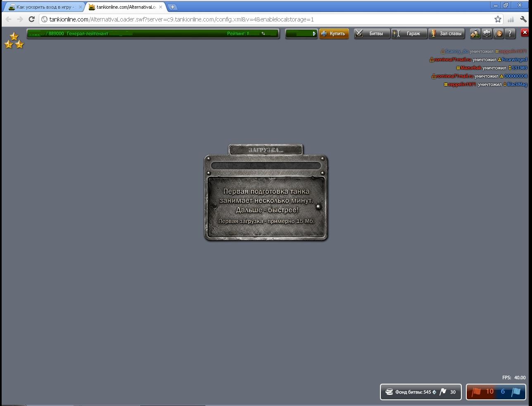Open the Гараж garage
This screenshot has height=406, width=532.
409,34
